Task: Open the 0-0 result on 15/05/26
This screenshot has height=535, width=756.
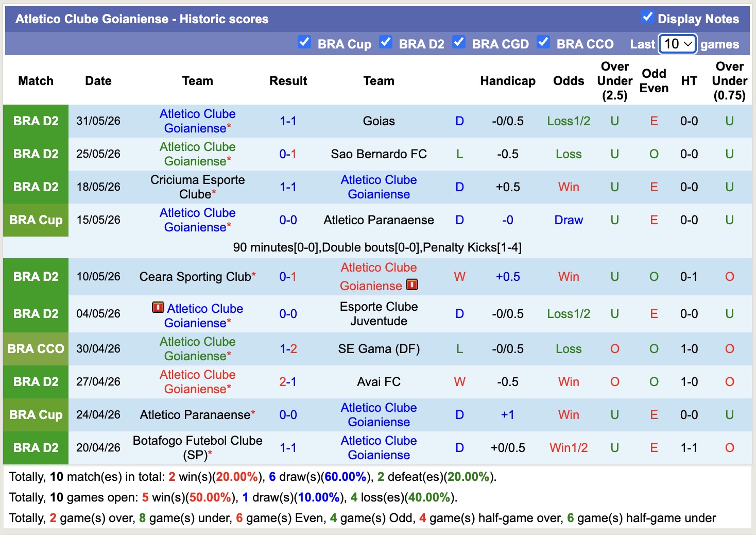Action: pos(288,220)
